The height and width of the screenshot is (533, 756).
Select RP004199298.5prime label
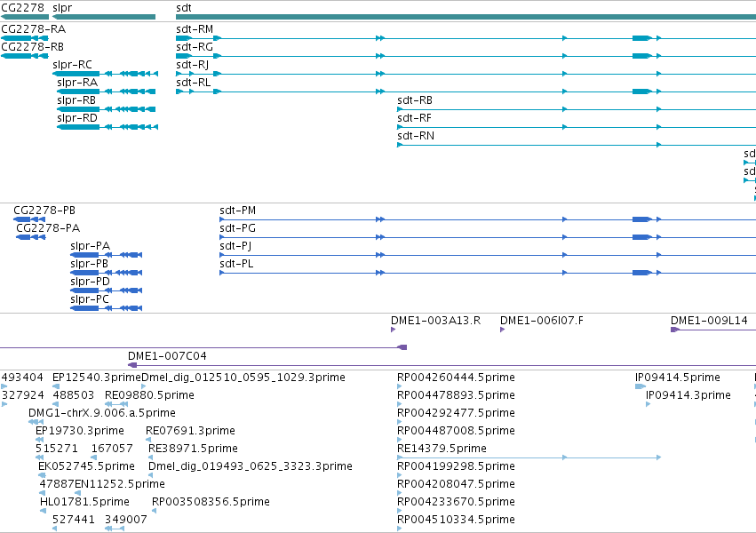456,466
